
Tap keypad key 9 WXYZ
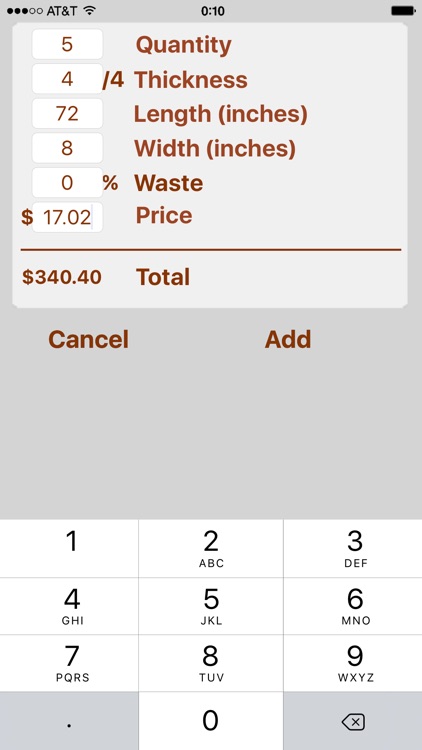[x=353, y=663]
